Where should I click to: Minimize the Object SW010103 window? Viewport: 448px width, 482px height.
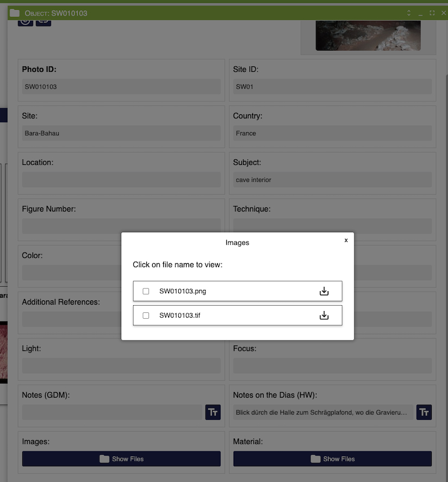click(420, 13)
